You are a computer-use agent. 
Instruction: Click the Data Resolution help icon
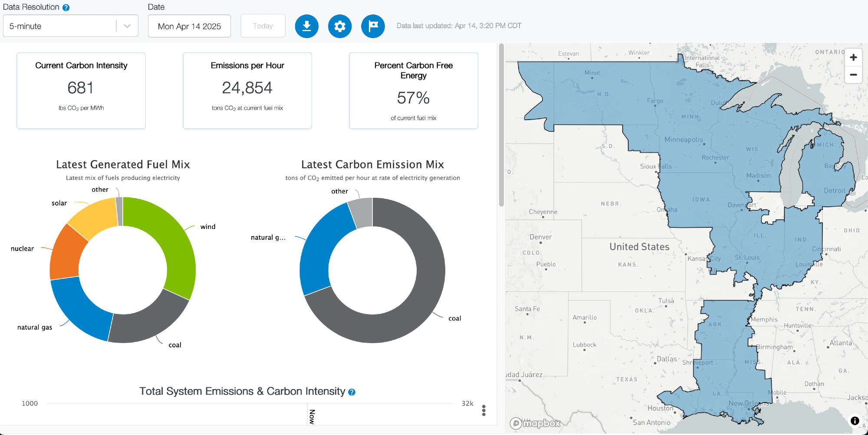[66, 8]
